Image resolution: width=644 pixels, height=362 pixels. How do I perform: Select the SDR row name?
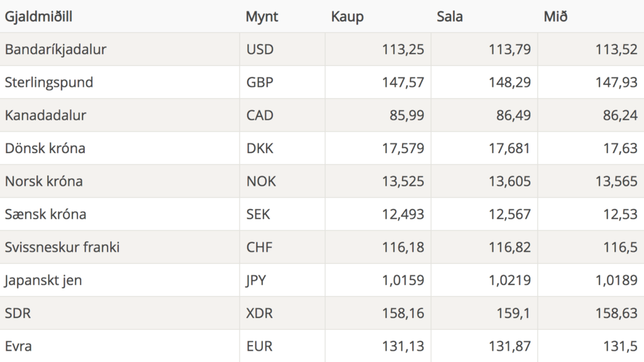[x=18, y=313]
